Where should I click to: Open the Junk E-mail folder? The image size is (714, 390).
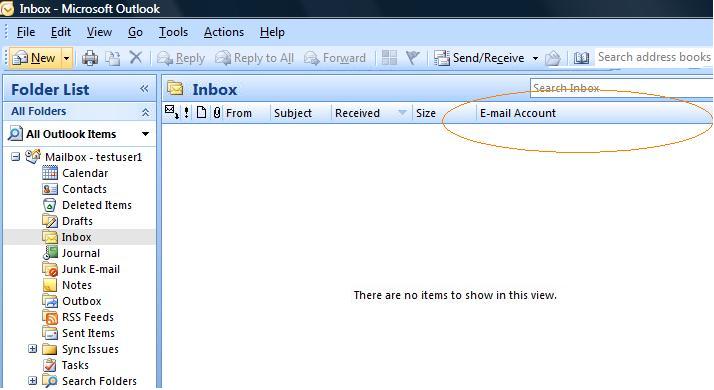click(x=91, y=269)
